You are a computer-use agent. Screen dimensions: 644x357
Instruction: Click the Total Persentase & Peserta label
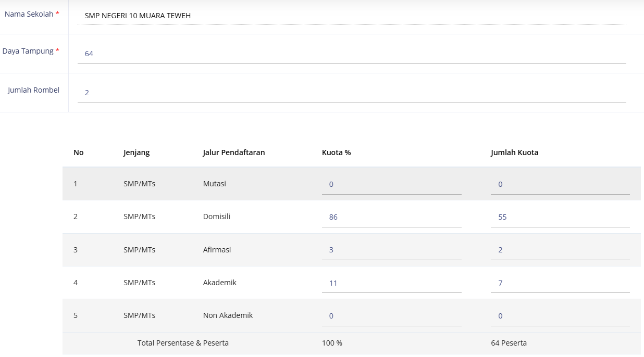[x=183, y=343]
